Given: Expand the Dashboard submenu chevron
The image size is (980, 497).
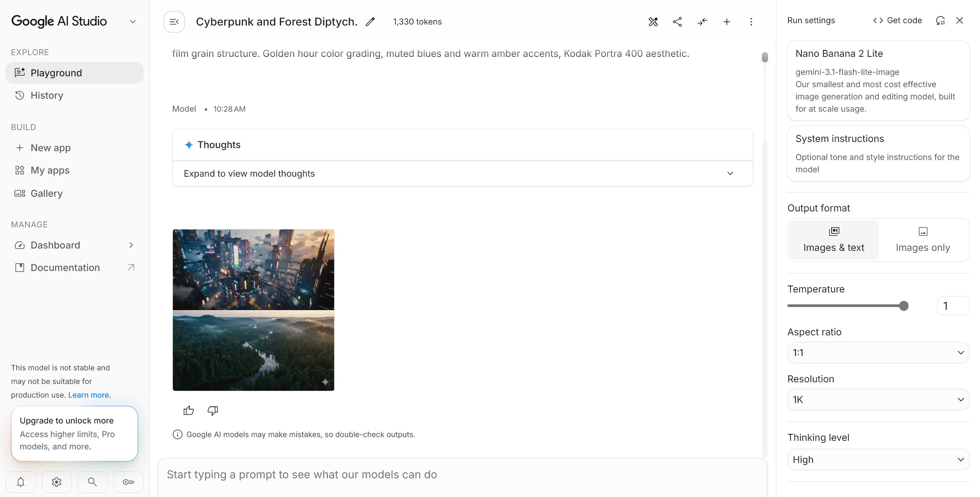Looking at the screenshot, I should click(131, 245).
